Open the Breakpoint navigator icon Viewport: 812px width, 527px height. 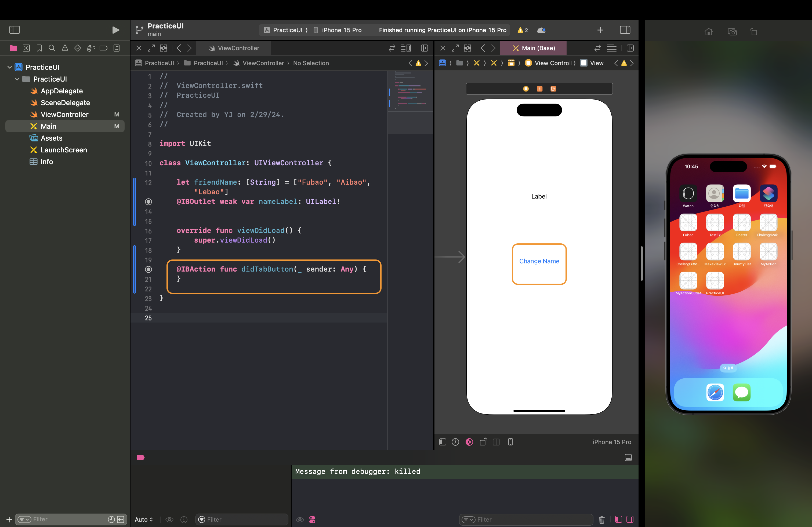click(x=103, y=48)
